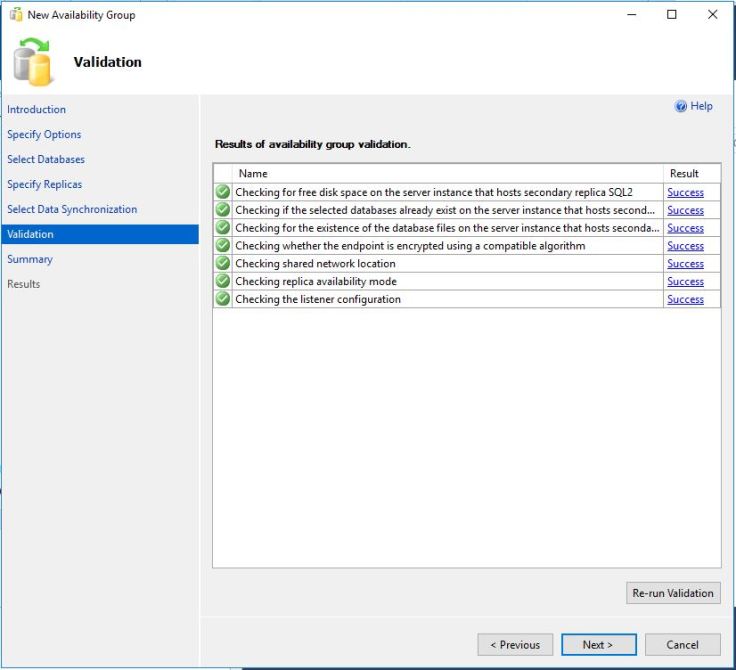Navigate to Select Data Synchronization step
Viewport: 736px width, 670px height.
pos(72,210)
